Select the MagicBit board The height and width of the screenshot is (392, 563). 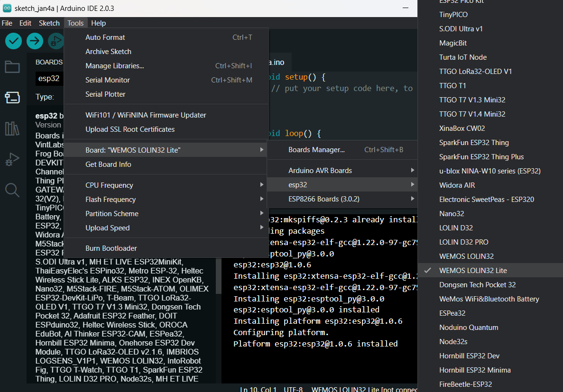pos(490,43)
